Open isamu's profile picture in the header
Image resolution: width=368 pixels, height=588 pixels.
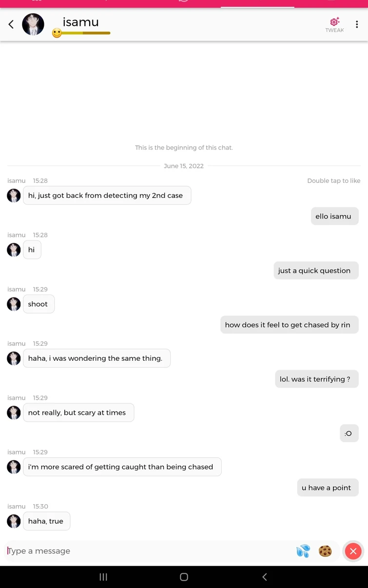click(x=33, y=24)
